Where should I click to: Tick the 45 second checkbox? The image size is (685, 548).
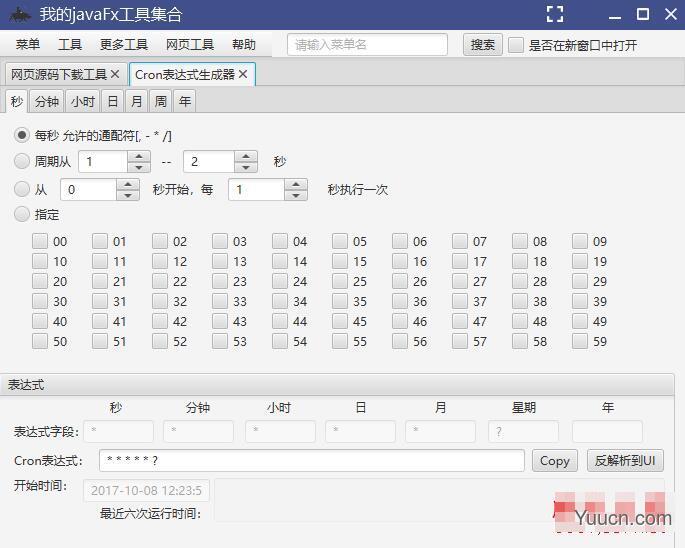coord(340,321)
